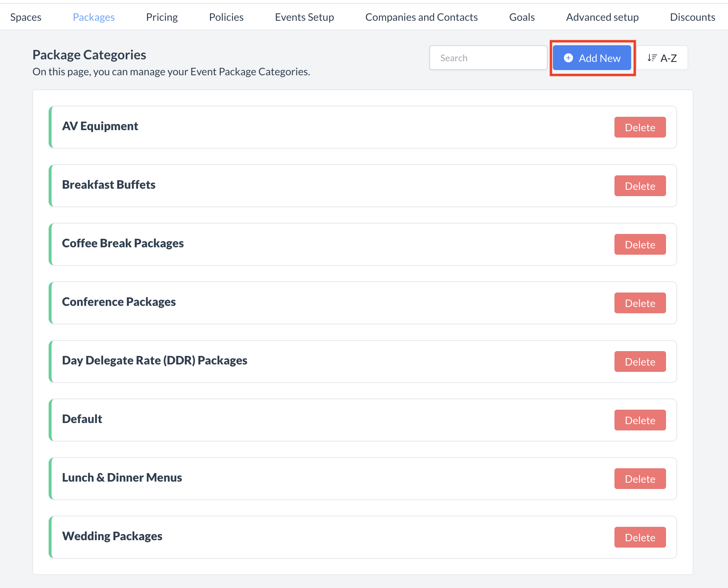Click the Add New button
728x588 pixels.
click(592, 58)
